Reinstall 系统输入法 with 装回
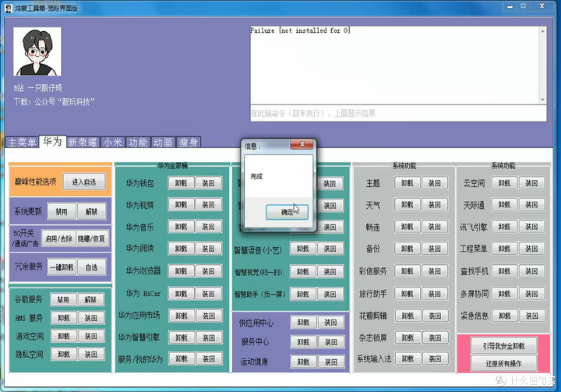The width and height of the screenshot is (561, 392). (x=435, y=359)
